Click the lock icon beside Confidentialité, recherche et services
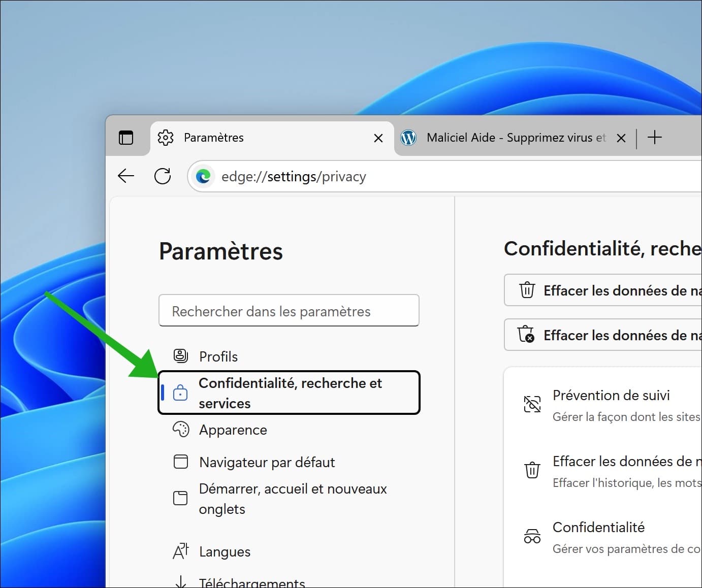The width and height of the screenshot is (702, 588). pos(181,393)
